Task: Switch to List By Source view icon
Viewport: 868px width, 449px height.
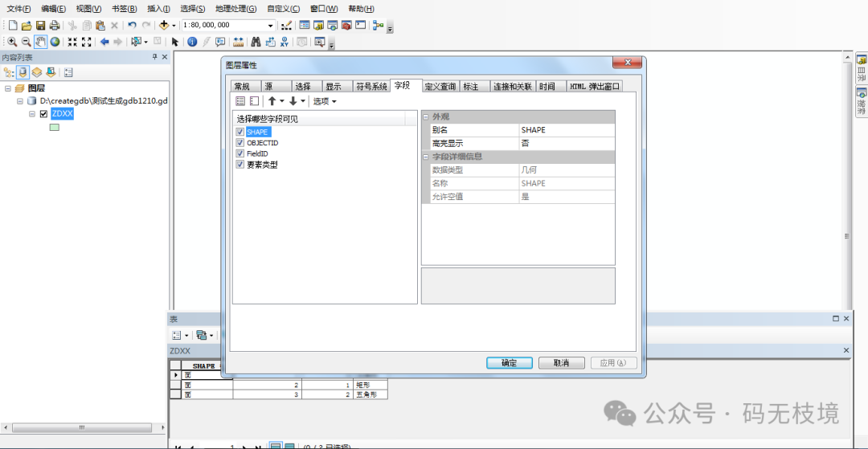Action: (23, 71)
